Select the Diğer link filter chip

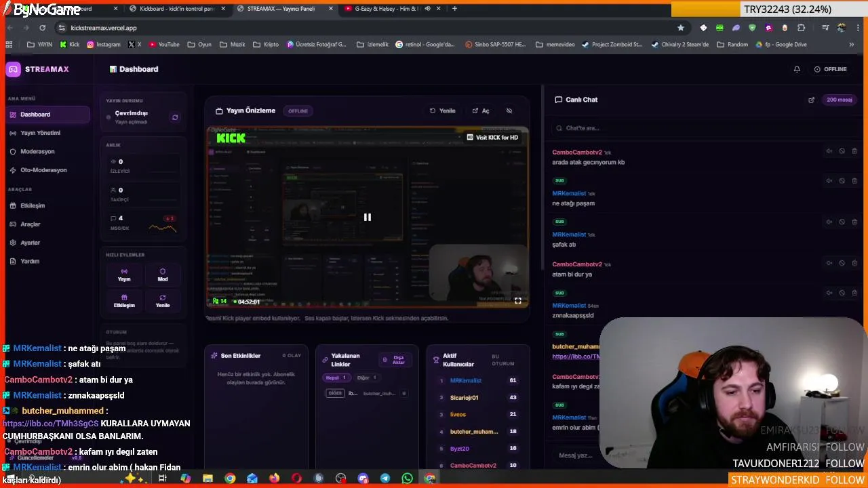pyautogui.click(x=366, y=378)
